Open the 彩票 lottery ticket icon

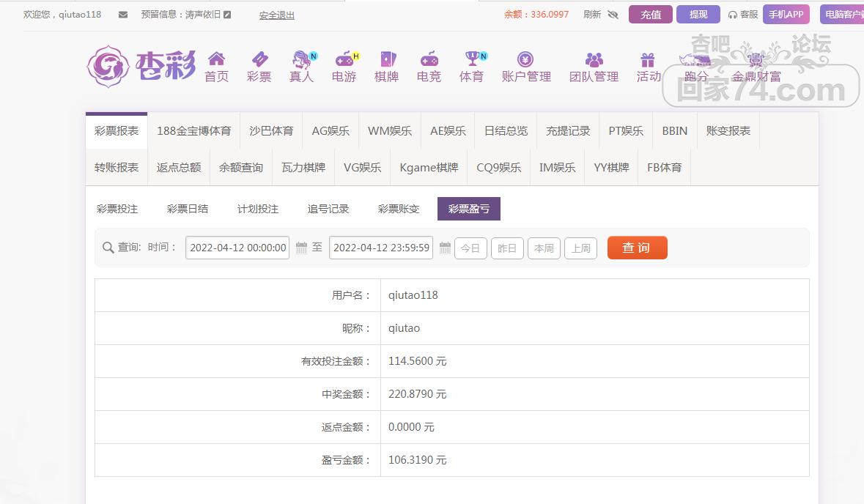tap(259, 59)
